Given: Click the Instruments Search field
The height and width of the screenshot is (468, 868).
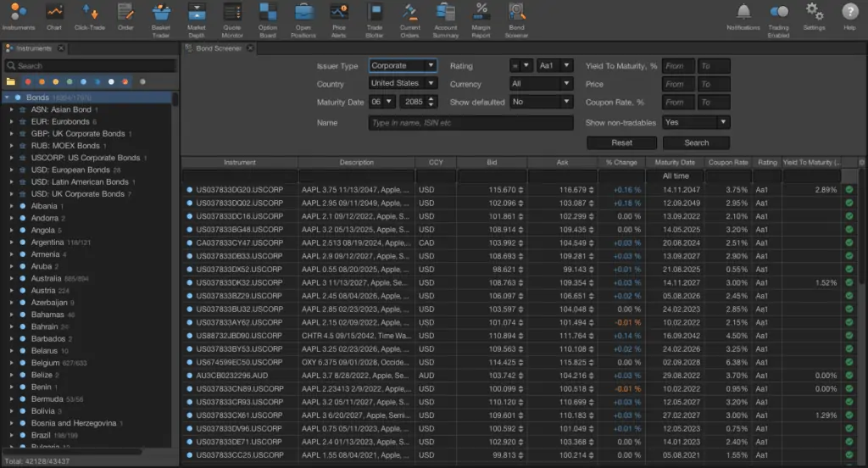Looking at the screenshot, I should [91, 66].
